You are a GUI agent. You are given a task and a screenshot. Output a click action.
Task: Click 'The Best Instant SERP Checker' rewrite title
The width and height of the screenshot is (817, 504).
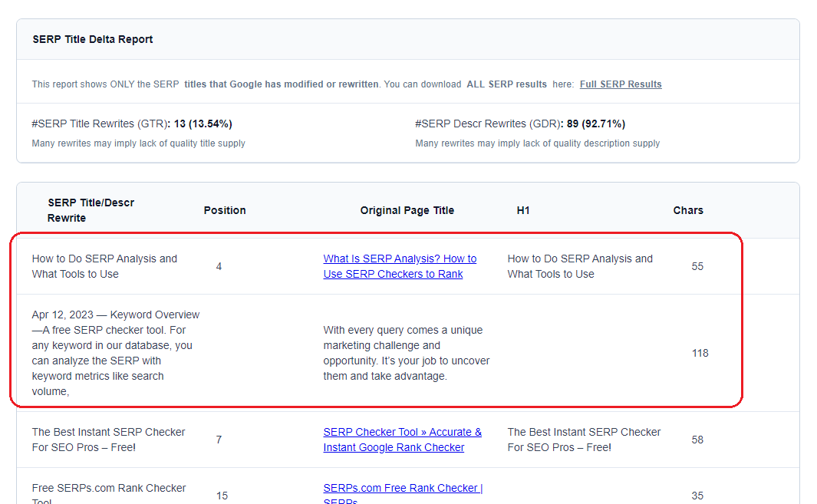(108, 440)
